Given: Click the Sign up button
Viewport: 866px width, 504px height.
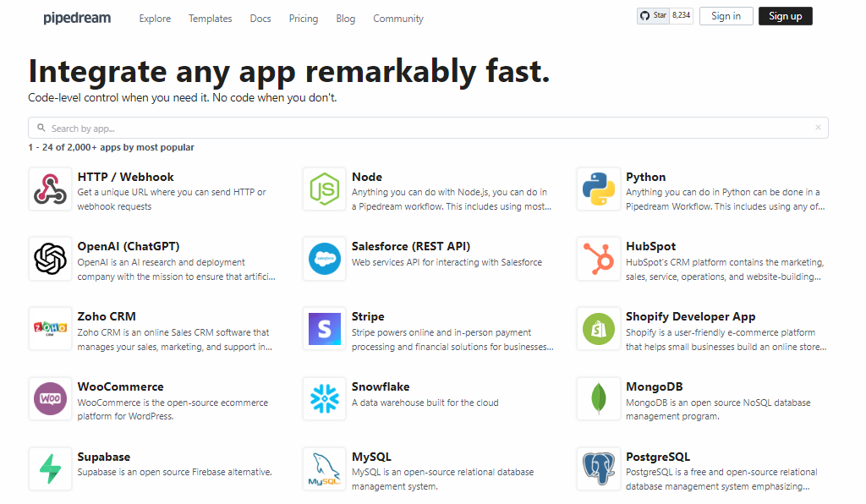Looking at the screenshot, I should tap(786, 16).
